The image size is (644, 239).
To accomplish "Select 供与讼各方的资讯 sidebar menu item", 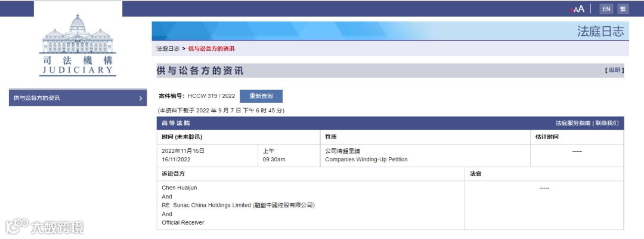I will coord(78,98).
